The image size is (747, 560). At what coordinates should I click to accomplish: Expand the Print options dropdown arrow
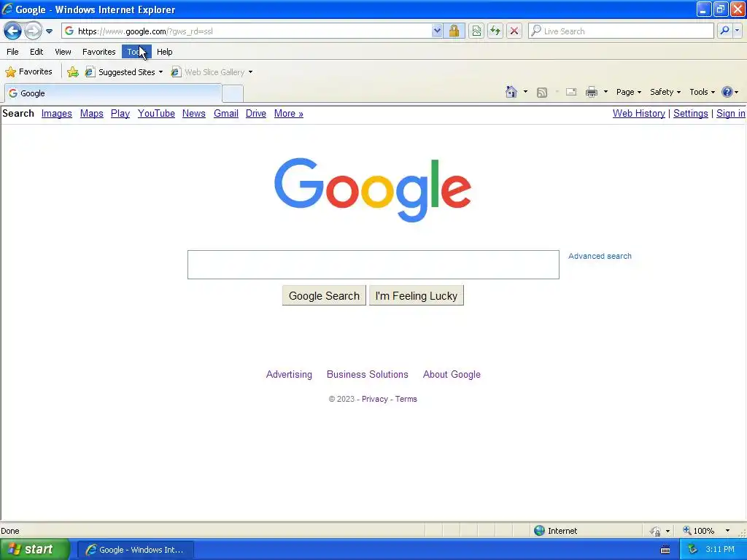tap(605, 92)
